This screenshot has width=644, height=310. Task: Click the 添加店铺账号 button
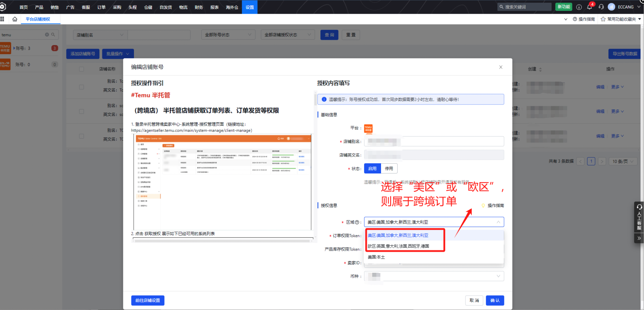(83, 54)
